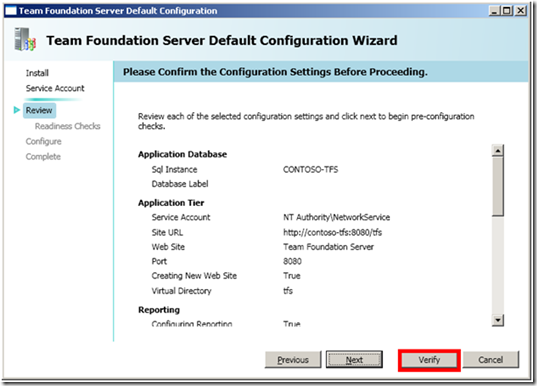The height and width of the screenshot is (386, 537).
Task: Select Readiness Checks sub-step
Action: tap(67, 126)
